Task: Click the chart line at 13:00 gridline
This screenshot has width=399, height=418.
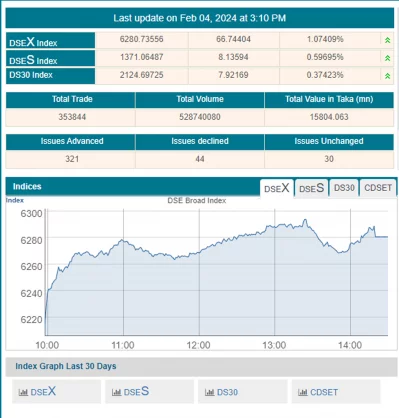Action: click(275, 227)
